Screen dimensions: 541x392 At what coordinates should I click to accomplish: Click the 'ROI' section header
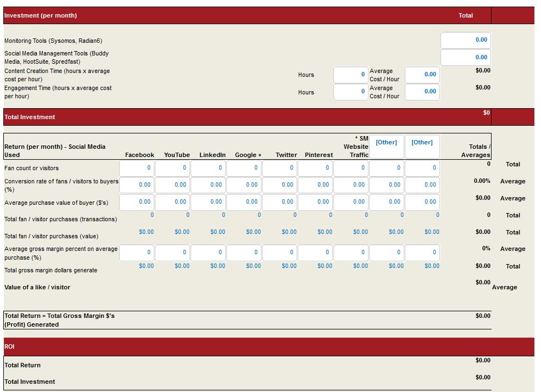(9, 346)
